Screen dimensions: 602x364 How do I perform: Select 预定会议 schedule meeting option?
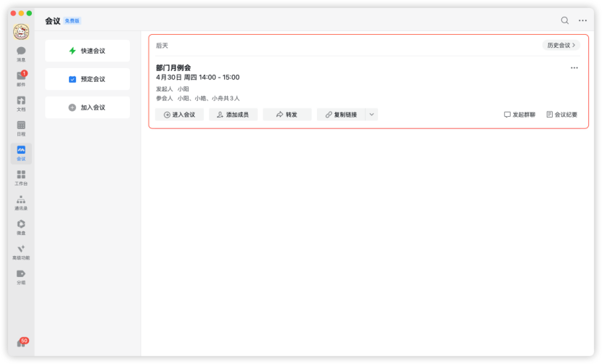click(x=87, y=79)
